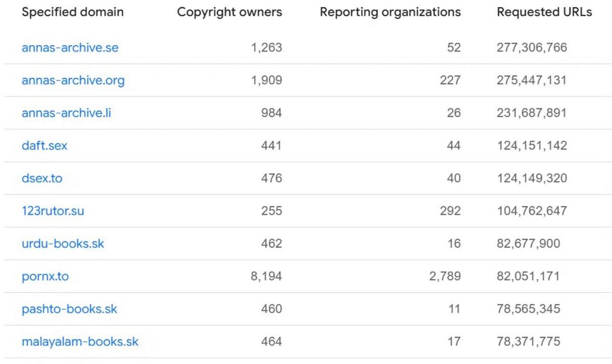Select the 104,762,647 requested URLs value
The image size is (612, 364).
[x=531, y=211]
